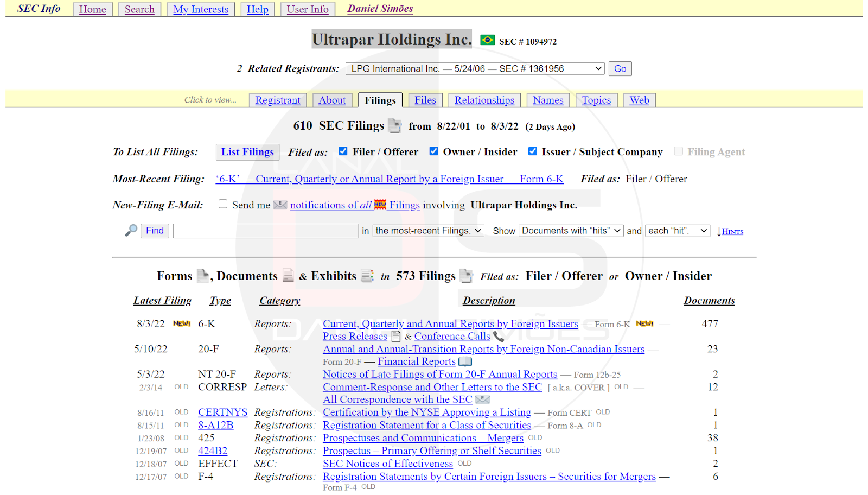The width and height of the screenshot is (868, 495).
Task: Click the Find button
Action: click(x=155, y=231)
